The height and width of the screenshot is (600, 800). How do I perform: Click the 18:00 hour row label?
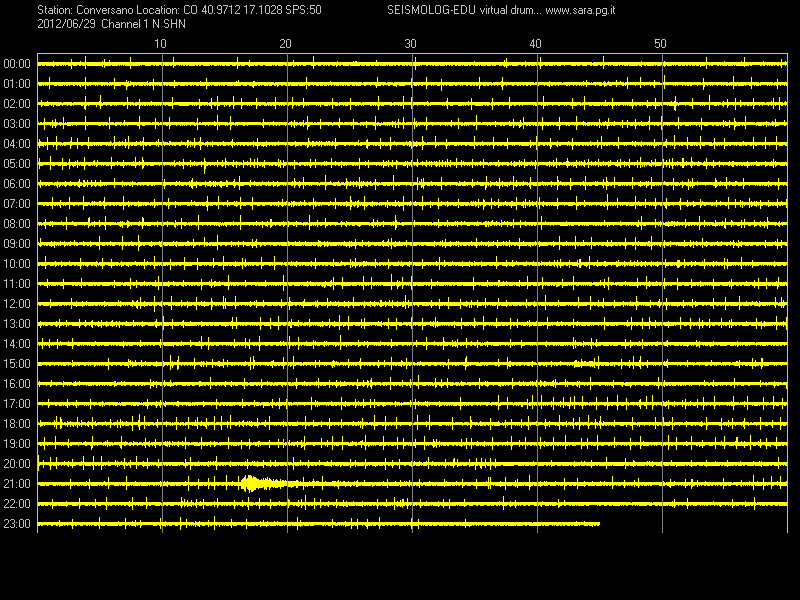pos(17,424)
